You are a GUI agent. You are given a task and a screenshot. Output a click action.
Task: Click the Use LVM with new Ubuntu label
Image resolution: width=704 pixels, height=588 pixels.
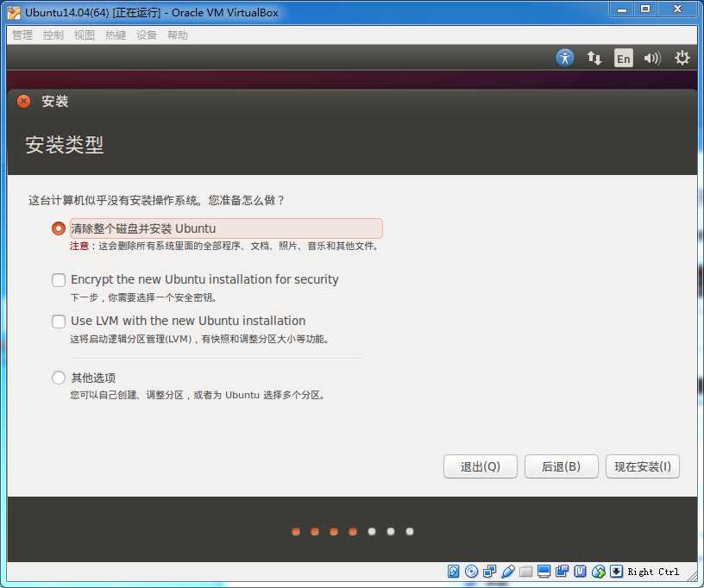(188, 321)
